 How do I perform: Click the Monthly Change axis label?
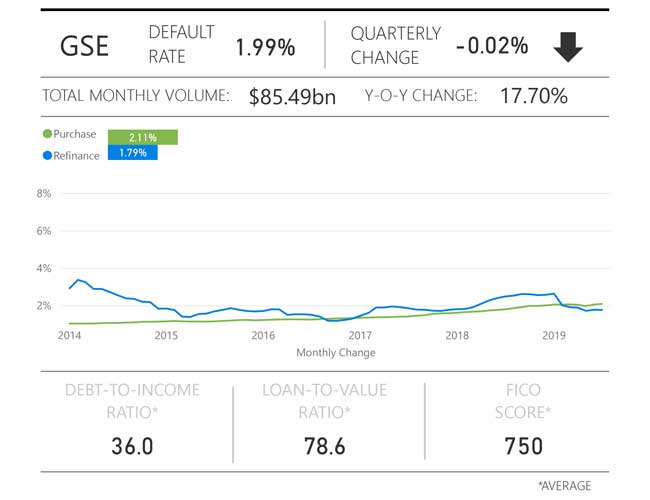[x=336, y=352]
